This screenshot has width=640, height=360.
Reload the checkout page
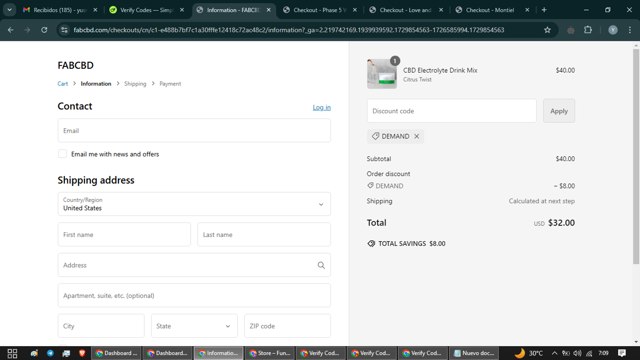pos(44,30)
